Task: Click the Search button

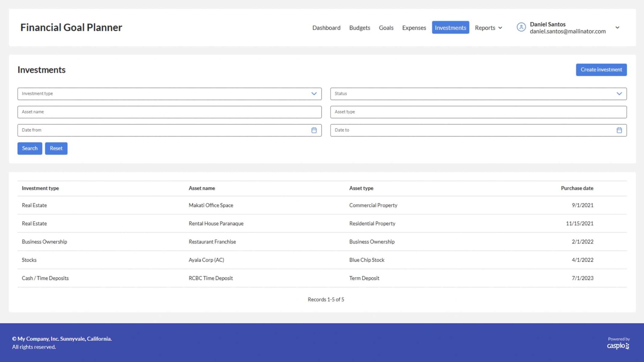Action: (30, 149)
